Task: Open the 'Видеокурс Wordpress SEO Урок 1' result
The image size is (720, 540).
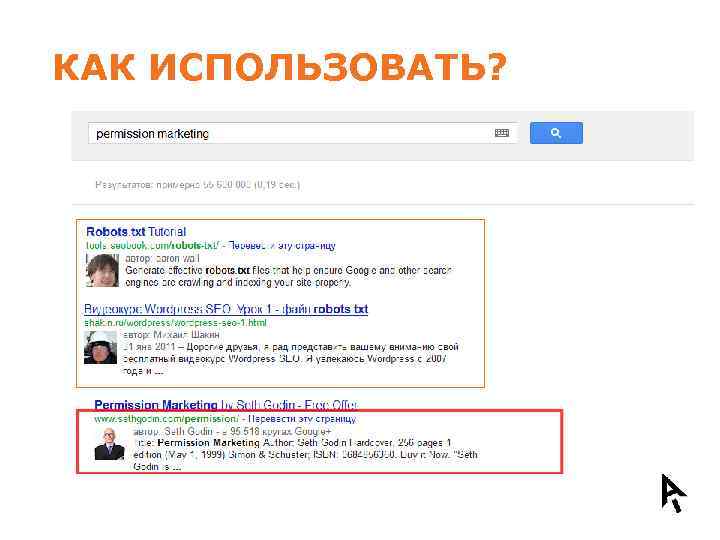Action: pos(226,309)
